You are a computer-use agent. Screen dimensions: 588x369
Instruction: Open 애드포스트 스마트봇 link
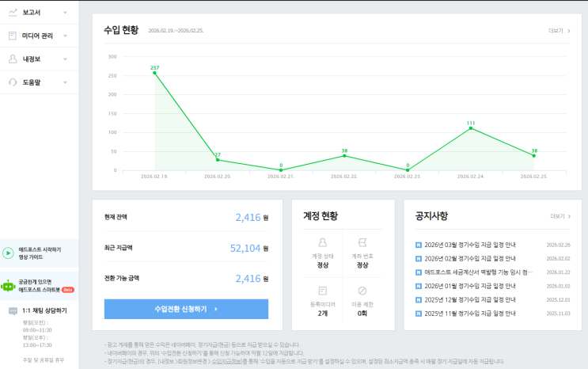click(x=40, y=286)
